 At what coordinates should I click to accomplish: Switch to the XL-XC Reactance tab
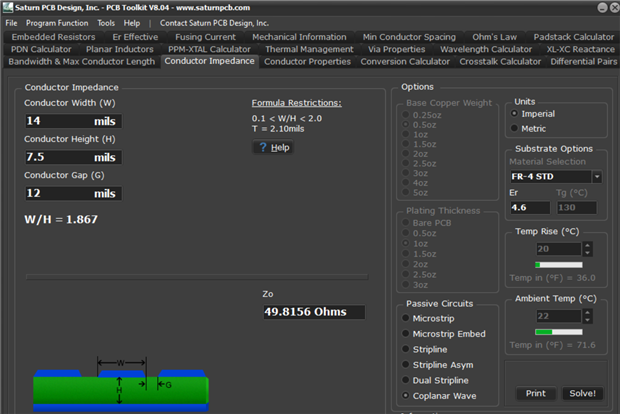tap(580, 49)
